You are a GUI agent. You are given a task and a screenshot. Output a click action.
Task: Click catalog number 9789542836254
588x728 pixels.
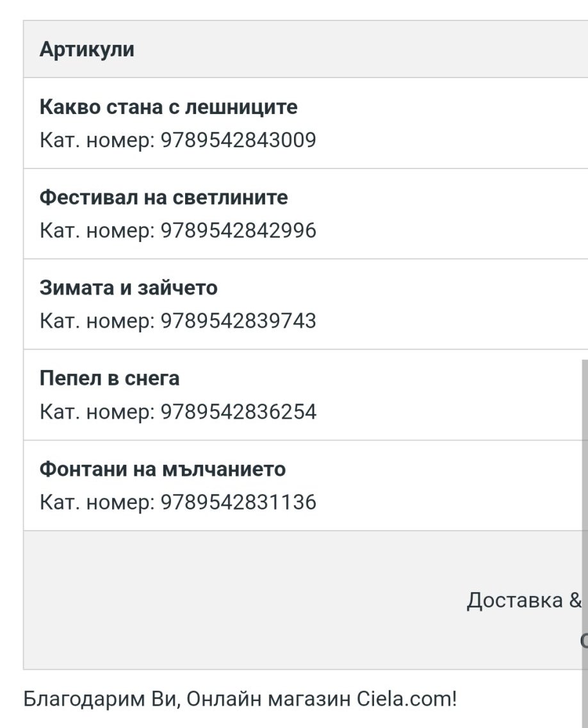click(x=238, y=412)
